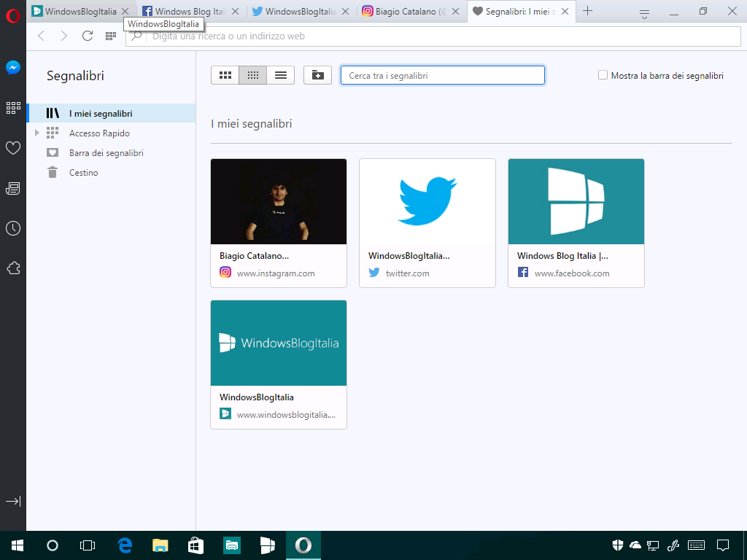Viewport: 747px width, 560px height.
Task: Switch to small thumbnails view
Action: [x=253, y=75]
